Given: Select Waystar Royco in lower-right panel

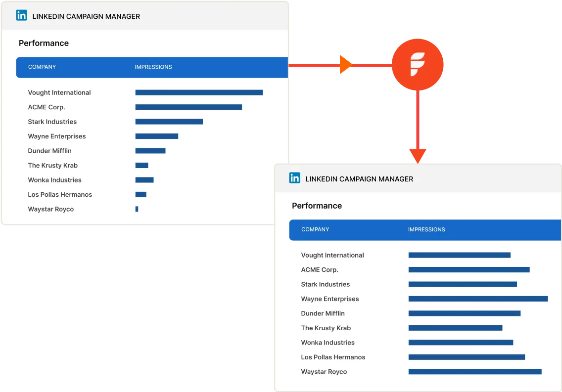Looking at the screenshot, I should click(324, 372).
